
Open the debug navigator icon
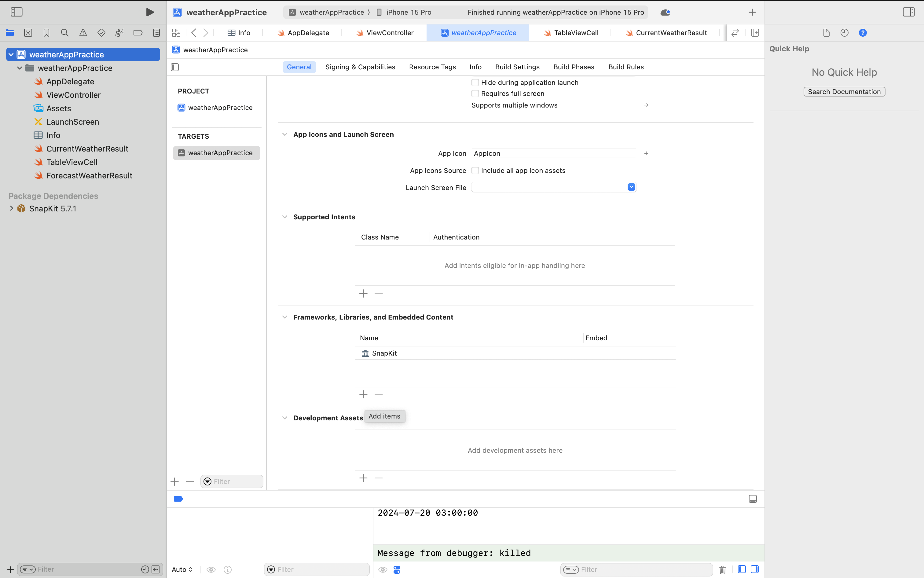120,33
